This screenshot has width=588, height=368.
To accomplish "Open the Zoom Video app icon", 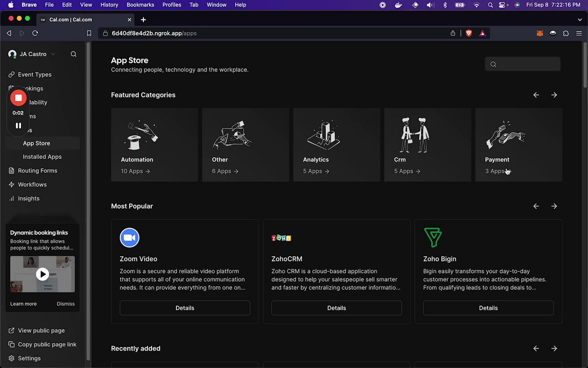I will (130, 238).
